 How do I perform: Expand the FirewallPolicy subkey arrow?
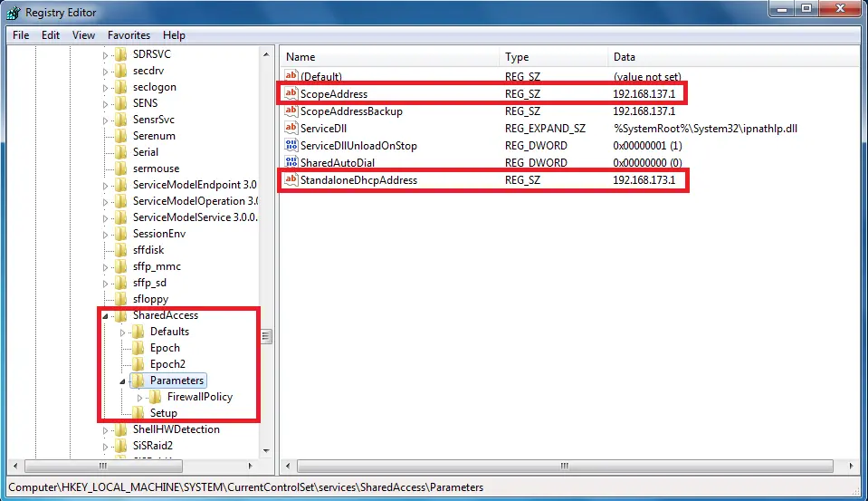[x=139, y=398]
